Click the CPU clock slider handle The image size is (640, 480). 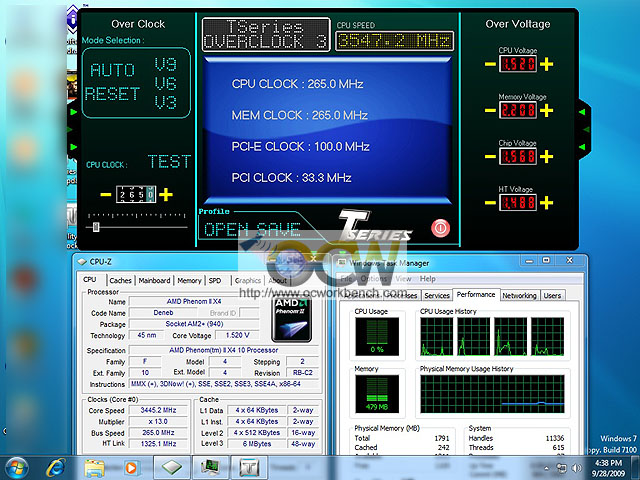tap(96, 227)
